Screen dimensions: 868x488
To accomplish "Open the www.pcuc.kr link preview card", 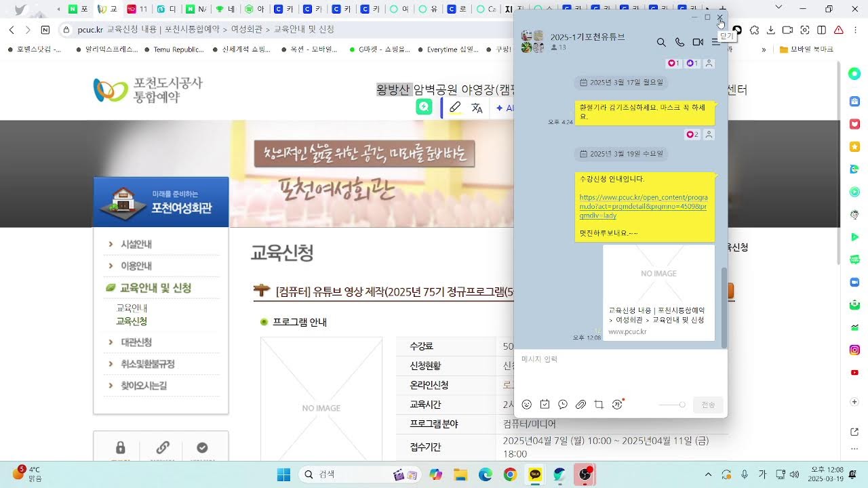I will point(658,292).
